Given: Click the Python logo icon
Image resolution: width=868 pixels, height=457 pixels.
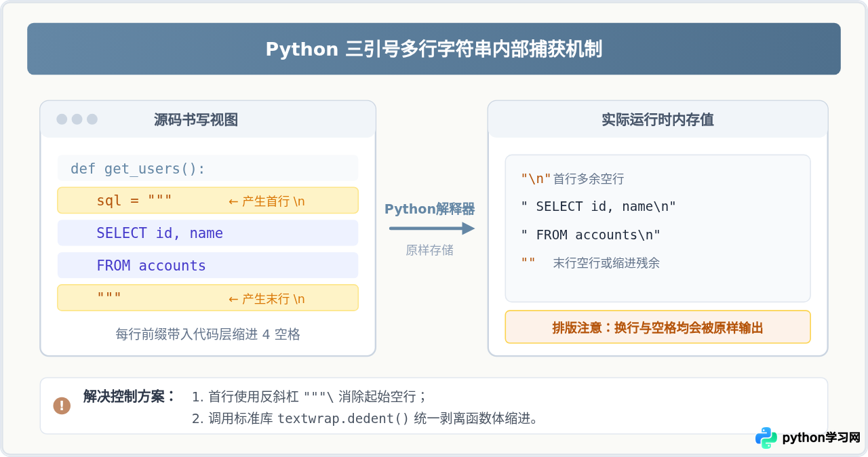Looking at the screenshot, I should [x=766, y=438].
